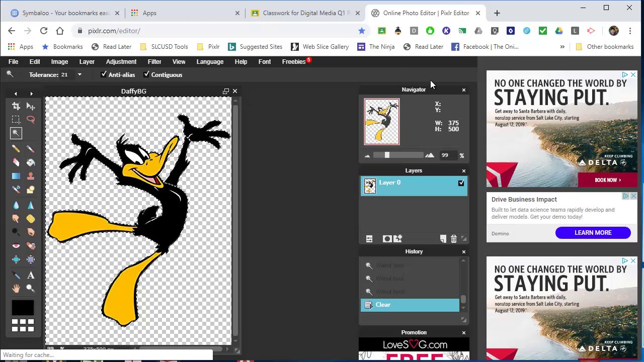644x362 pixels.
Task: Select the Crop tool
Action: 16,106
